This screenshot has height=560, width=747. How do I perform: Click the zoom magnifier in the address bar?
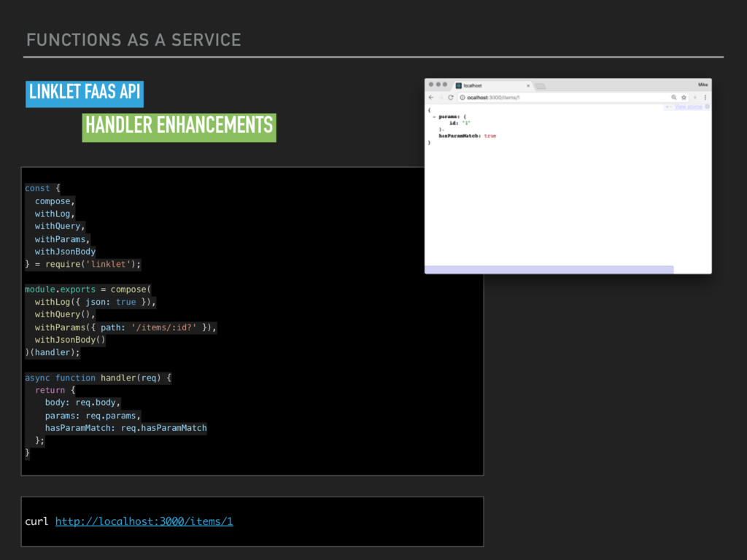point(673,97)
